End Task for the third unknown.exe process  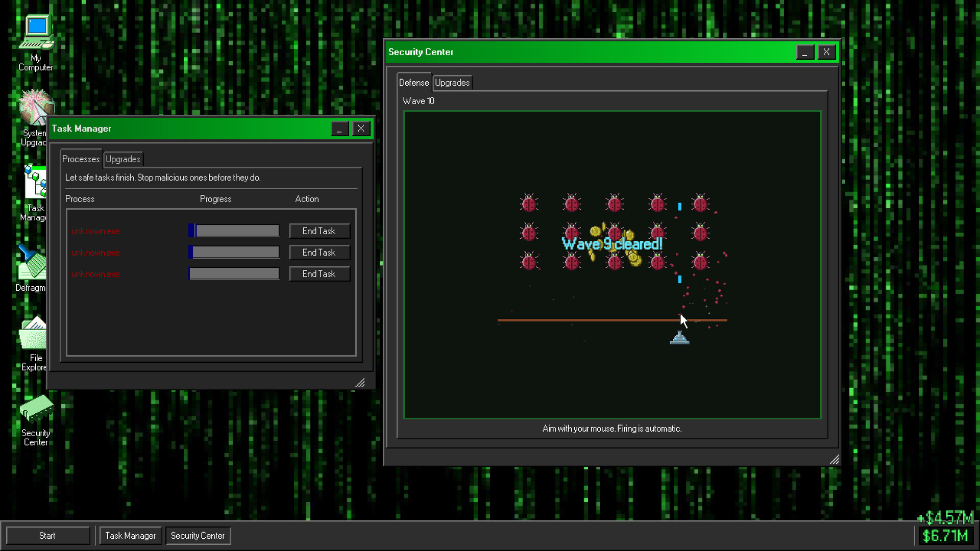pyautogui.click(x=320, y=274)
